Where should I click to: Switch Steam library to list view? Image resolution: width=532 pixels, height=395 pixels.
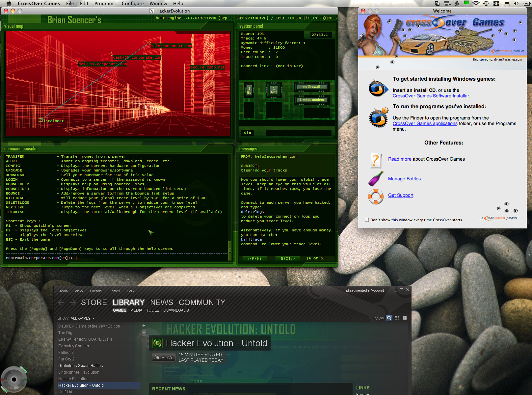pyautogui.click(x=397, y=318)
